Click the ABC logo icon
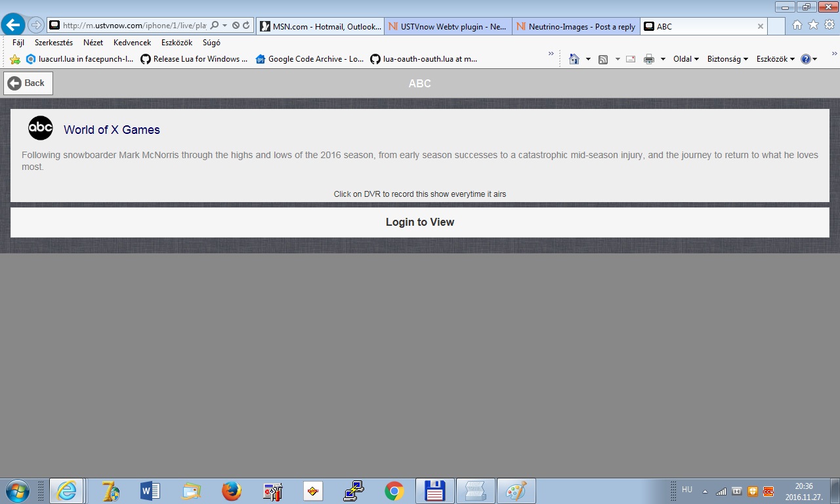Screen dimensions: 840x504 click(41, 128)
